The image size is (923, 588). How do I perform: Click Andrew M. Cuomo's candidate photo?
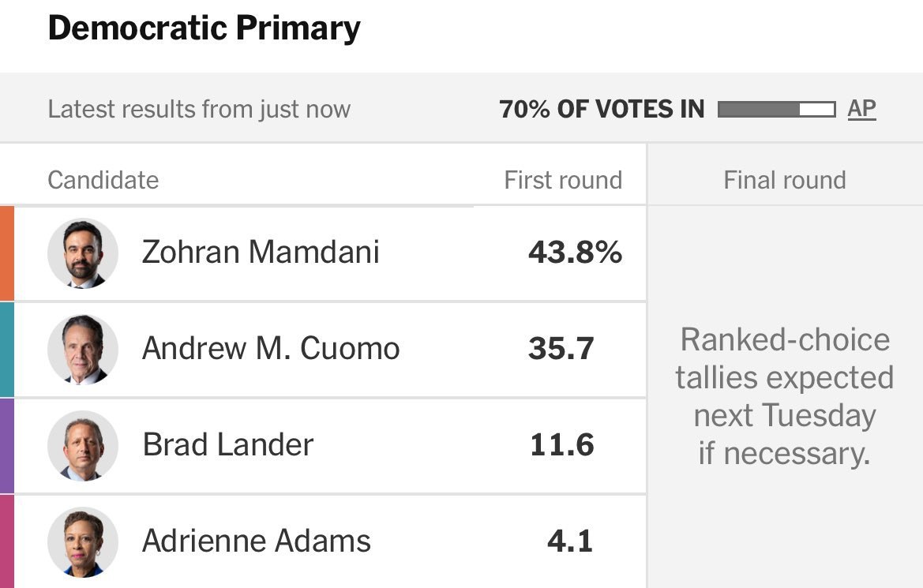pos(83,349)
